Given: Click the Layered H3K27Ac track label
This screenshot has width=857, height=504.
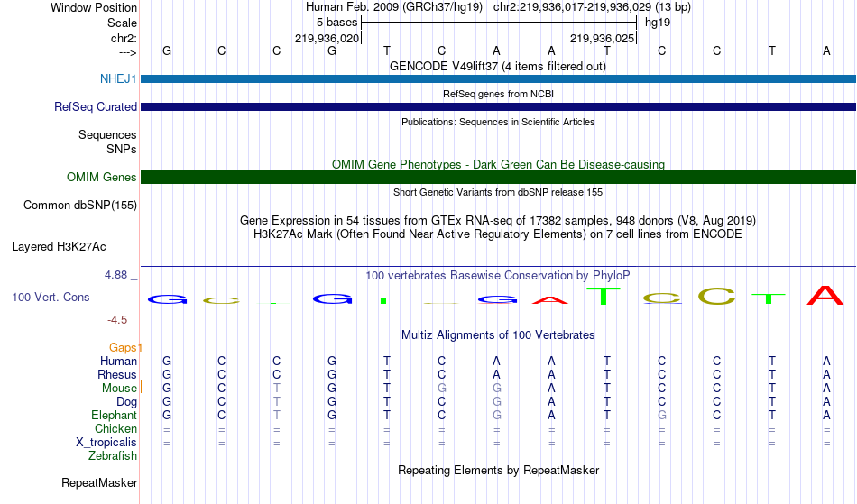Looking at the screenshot, I should (59, 247).
